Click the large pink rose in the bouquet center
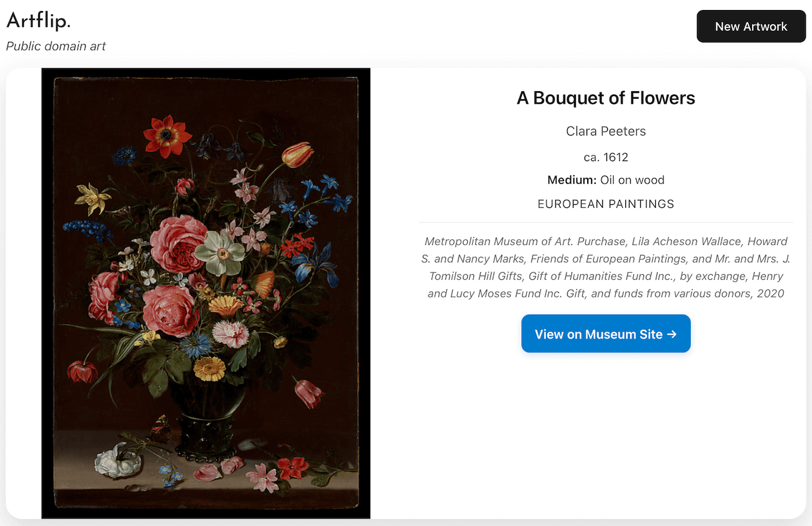The height and width of the screenshot is (526, 812). [178, 243]
